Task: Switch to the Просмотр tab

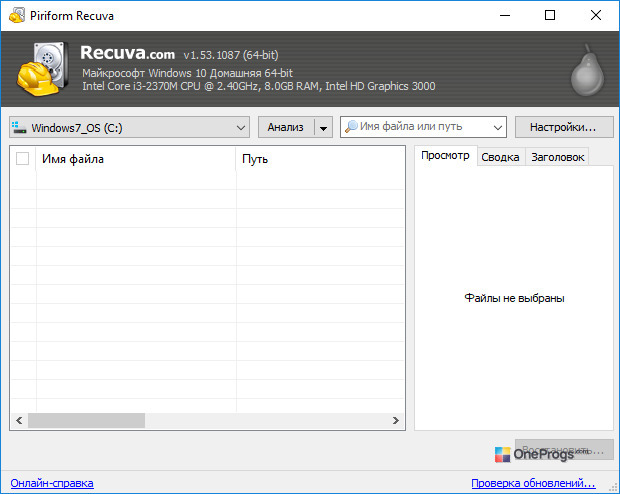Action: point(445,156)
